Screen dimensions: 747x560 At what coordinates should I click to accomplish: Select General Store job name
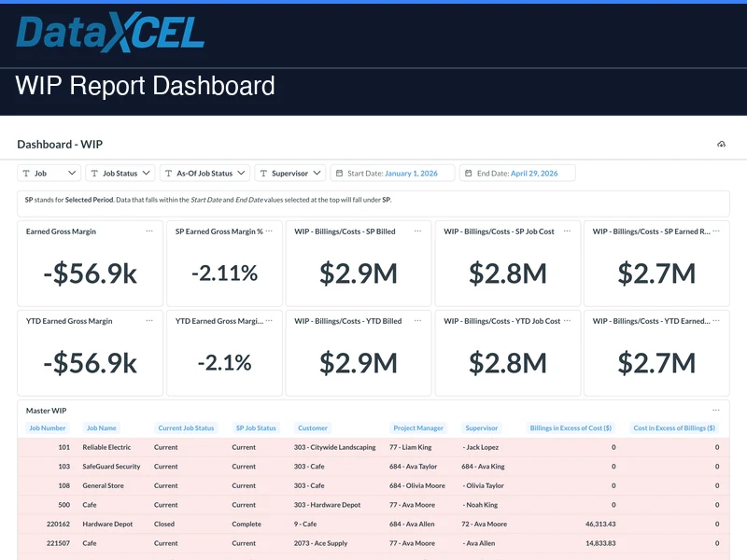coord(103,485)
